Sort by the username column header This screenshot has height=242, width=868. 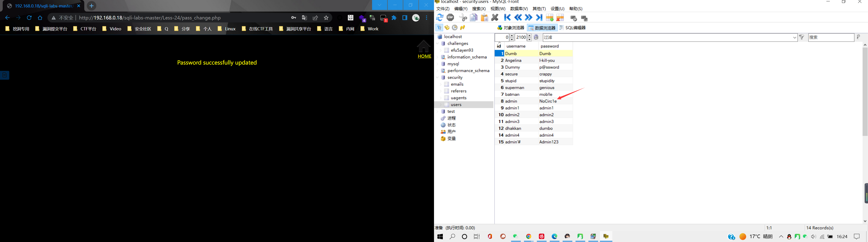pyautogui.click(x=521, y=46)
